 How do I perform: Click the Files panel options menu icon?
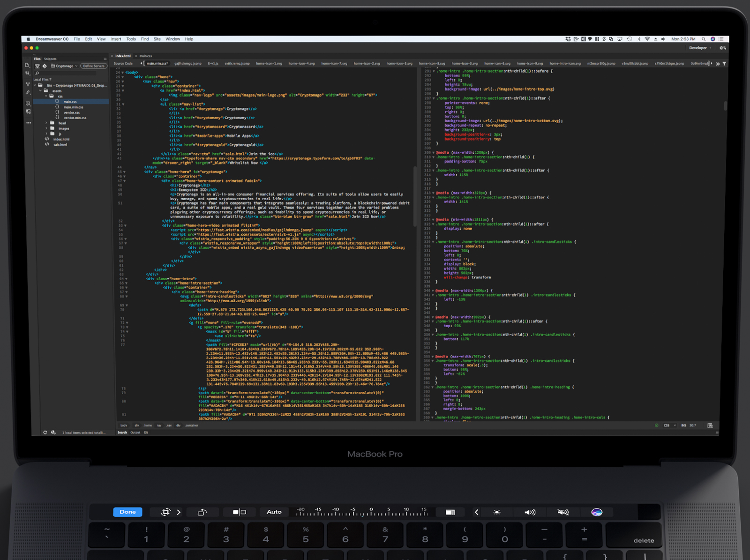tap(105, 59)
